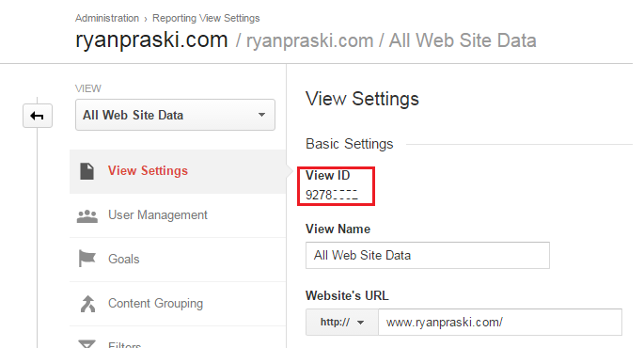Click the Goals flag icon

pos(86,259)
